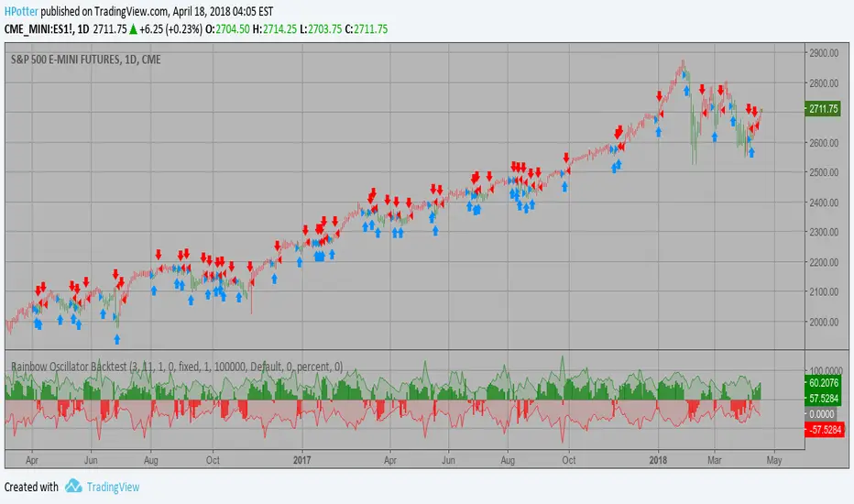Image resolution: width=854 pixels, height=504 pixels.
Task: Click the 2500.00 price axis label
Action: click(x=824, y=172)
